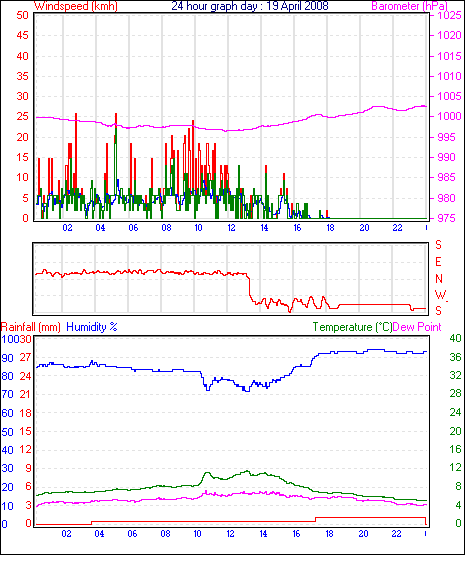Select the Humidity % legend label

pyautogui.click(x=92, y=327)
